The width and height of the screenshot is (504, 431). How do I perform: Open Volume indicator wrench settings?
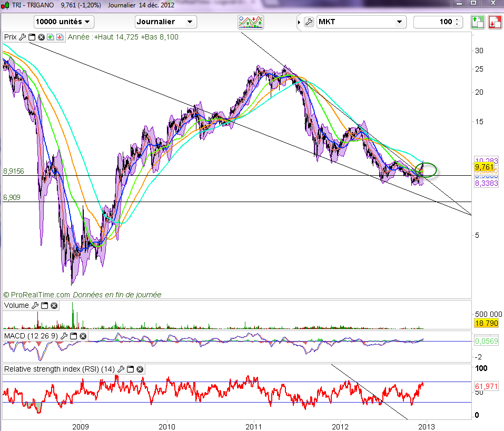(35, 305)
